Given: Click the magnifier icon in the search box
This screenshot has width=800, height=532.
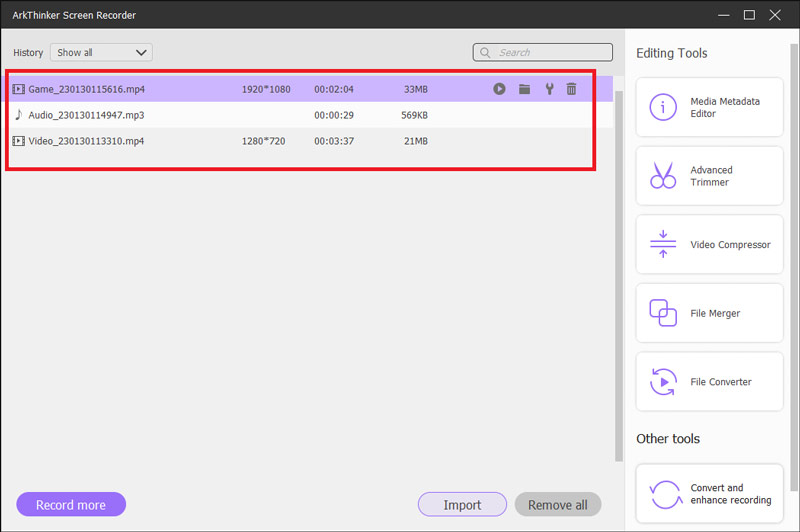Looking at the screenshot, I should [485, 53].
